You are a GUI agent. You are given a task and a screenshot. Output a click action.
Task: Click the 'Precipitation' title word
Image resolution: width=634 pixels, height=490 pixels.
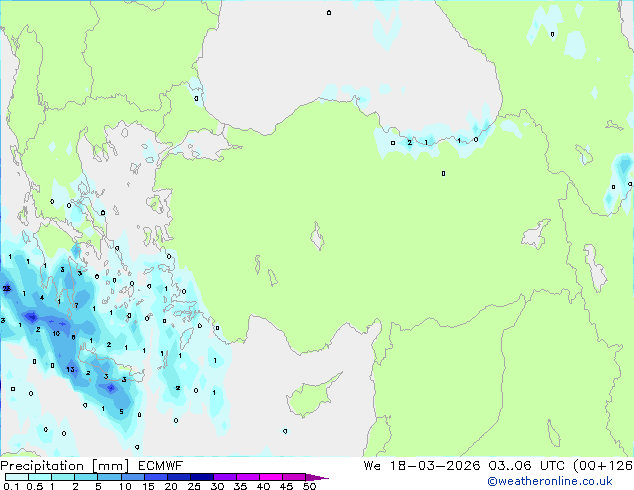42,466
